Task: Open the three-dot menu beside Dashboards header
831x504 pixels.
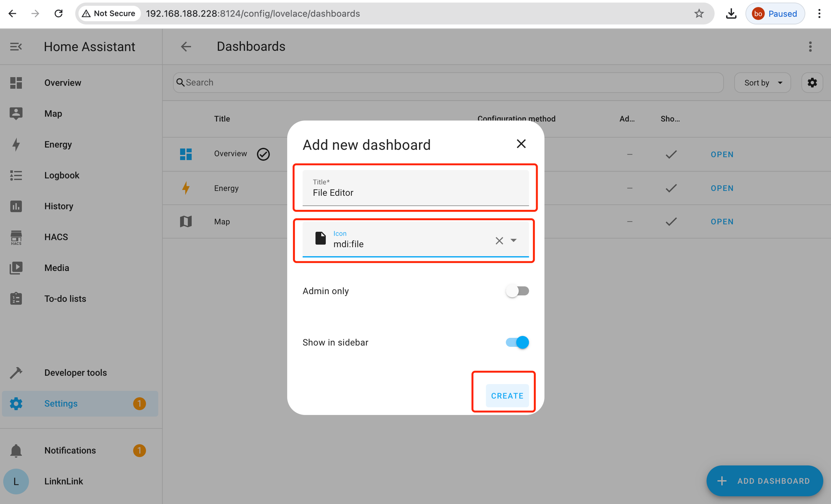Action: pyautogui.click(x=810, y=47)
